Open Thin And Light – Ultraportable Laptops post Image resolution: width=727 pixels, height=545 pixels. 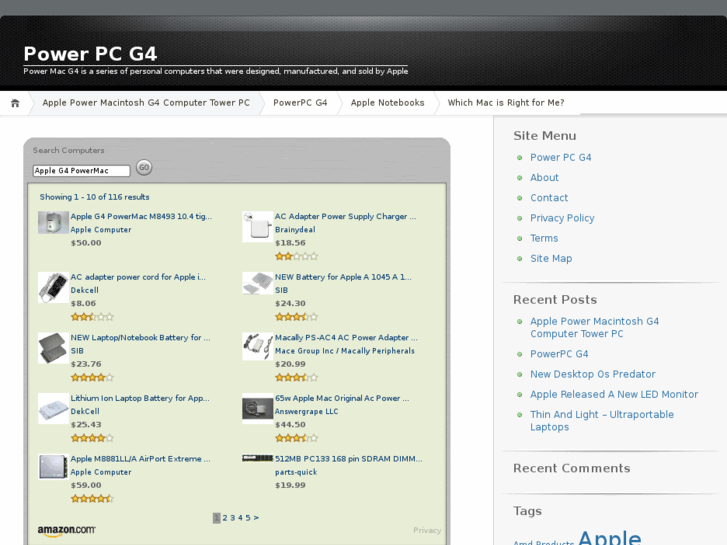coord(602,421)
